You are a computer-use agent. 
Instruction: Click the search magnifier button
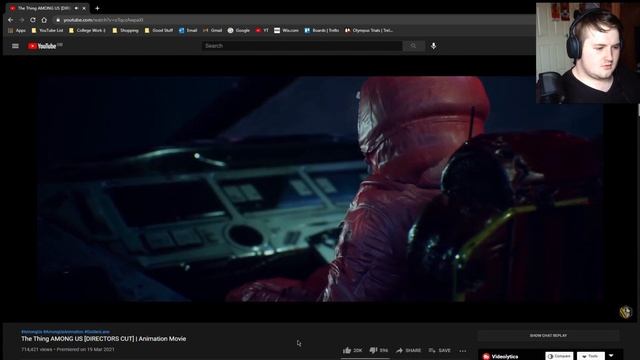[x=413, y=46]
